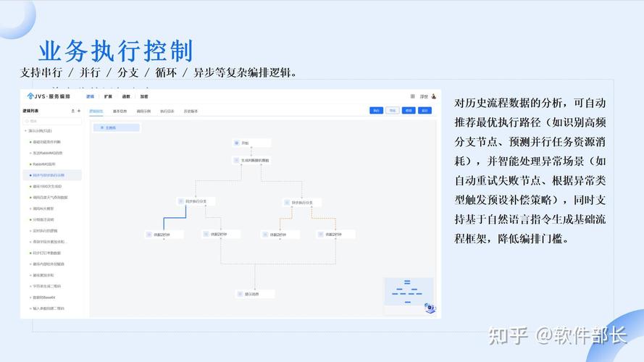
Task: Select the 数据转Base64 list item
Action: coord(43,297)
